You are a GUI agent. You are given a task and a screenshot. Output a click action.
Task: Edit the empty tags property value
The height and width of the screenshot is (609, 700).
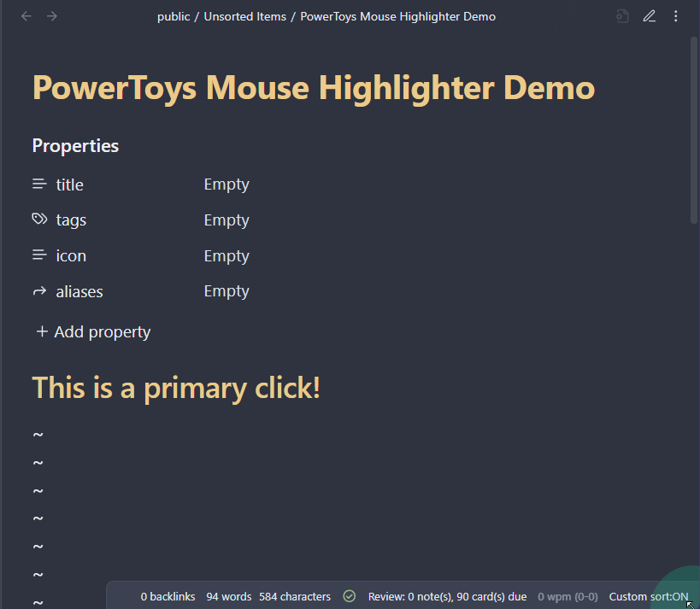click(226, 220)
